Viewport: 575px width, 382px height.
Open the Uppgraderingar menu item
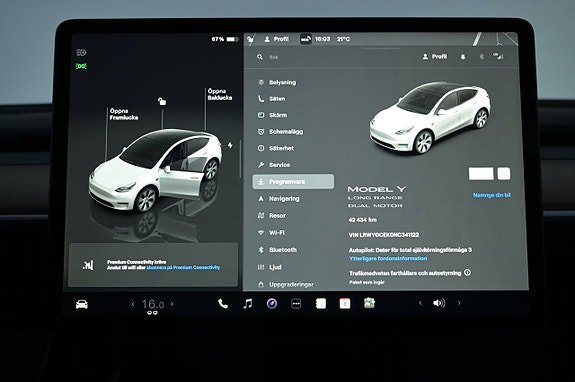click(x=286, y=284)
